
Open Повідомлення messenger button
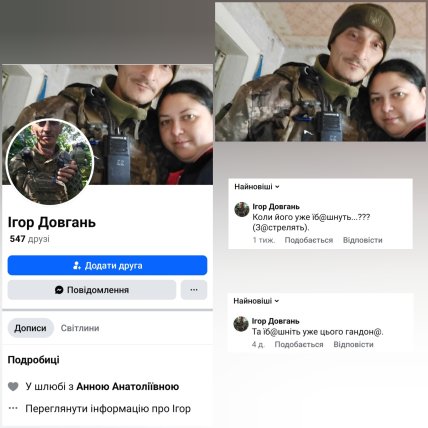92,290
